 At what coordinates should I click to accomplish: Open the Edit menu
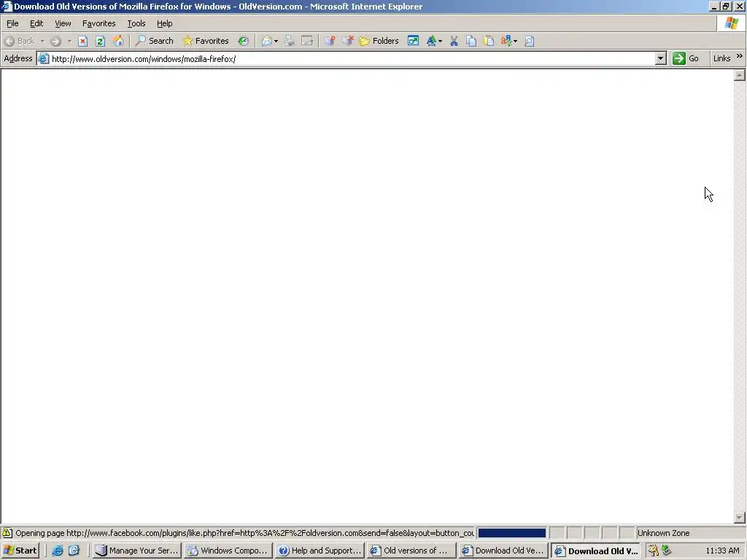tap(36, 23)
